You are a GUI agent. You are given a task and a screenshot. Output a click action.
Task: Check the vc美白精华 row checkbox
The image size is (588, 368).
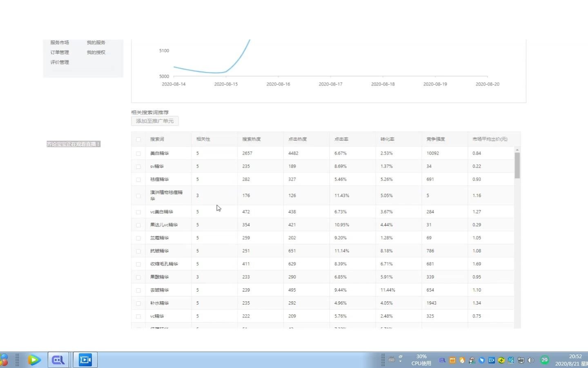click(138, 212)
